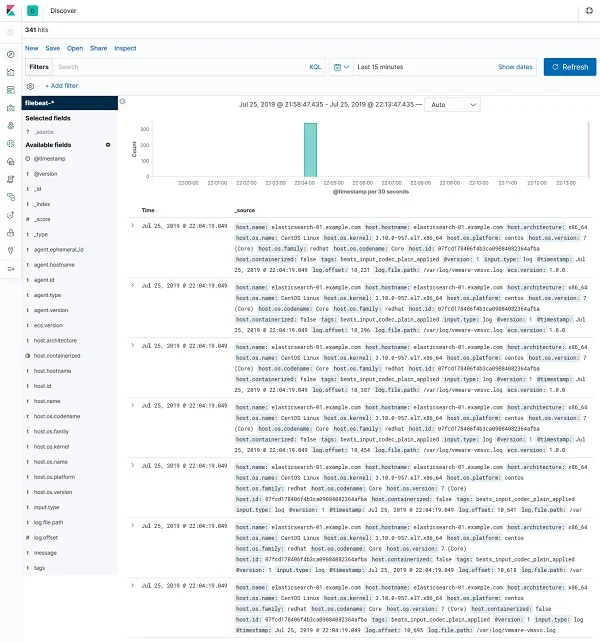Open the Auto interval dropdown
600x642 pixels.
452,105
